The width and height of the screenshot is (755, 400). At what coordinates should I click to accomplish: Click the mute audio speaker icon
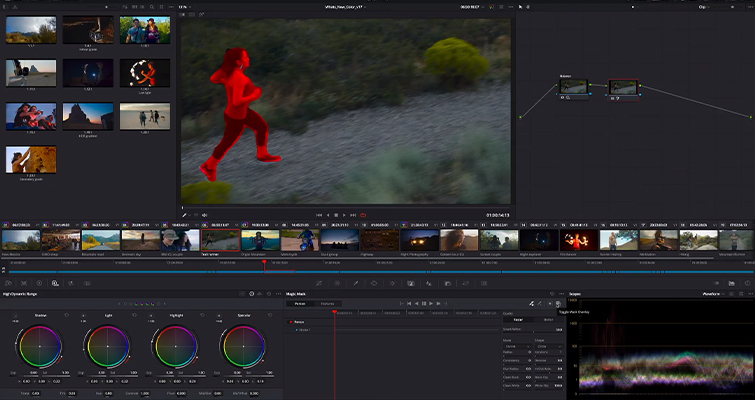click(x=204, y=215)
